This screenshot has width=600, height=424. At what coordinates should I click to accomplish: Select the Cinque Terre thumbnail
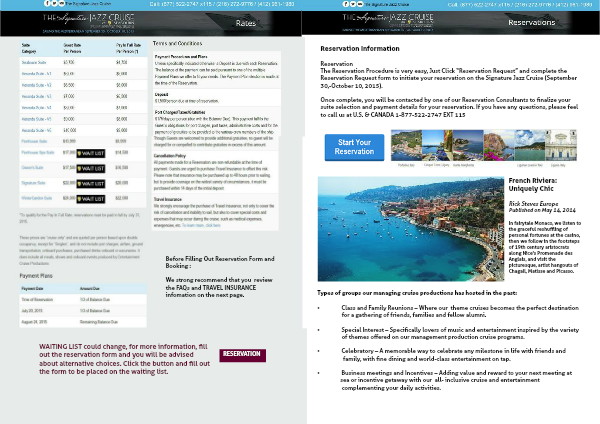[437, 145]
